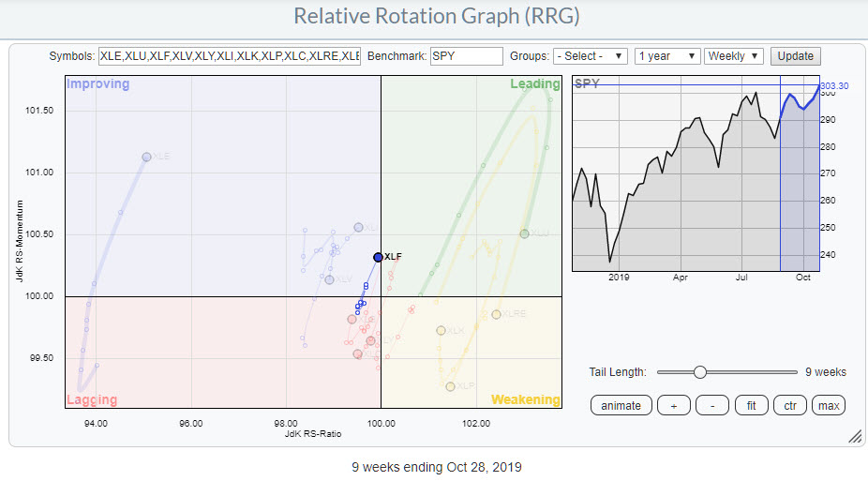Click the Update button
The width and height of the screenshot is (868, 481).
coord(793,56)
